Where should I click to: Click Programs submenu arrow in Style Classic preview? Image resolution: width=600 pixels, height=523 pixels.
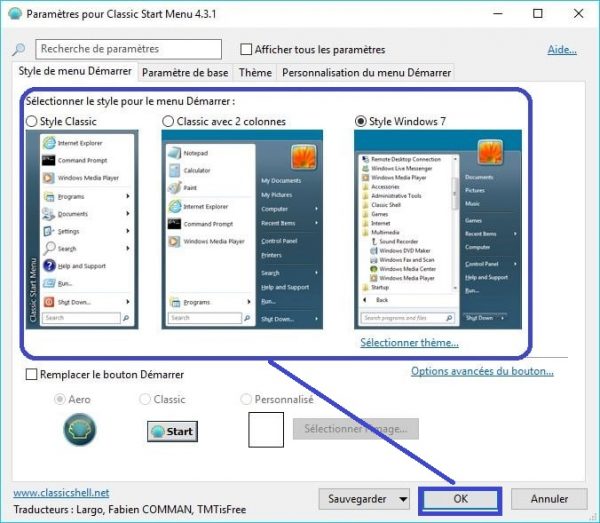tap(128, 196)
